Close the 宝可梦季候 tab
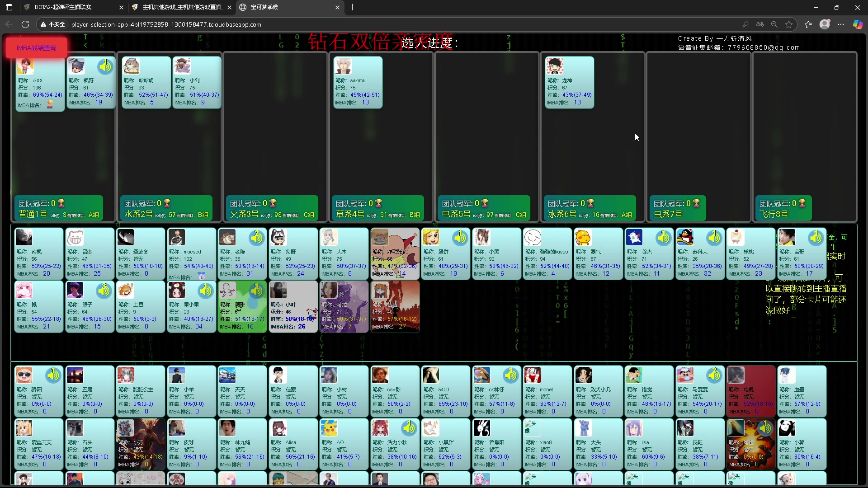The height and width of the screenshot is (488, 868). 337,7
